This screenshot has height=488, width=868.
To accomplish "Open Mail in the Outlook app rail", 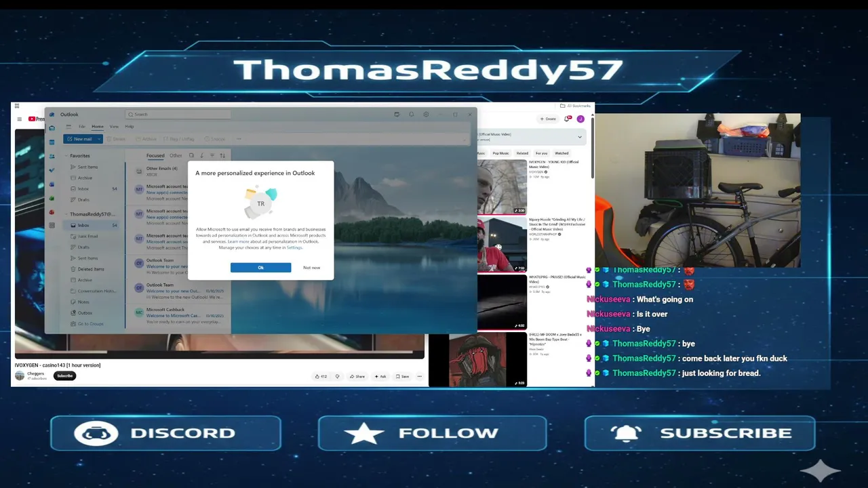I will [52, 129].
